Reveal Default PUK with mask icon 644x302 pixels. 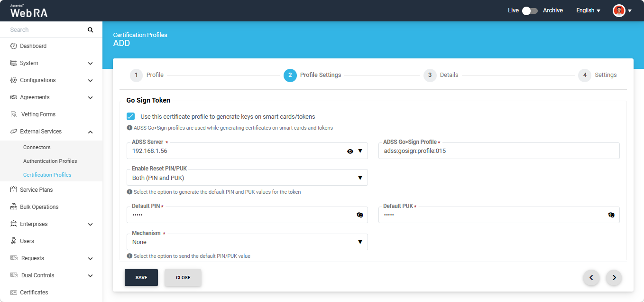[611, 215]
